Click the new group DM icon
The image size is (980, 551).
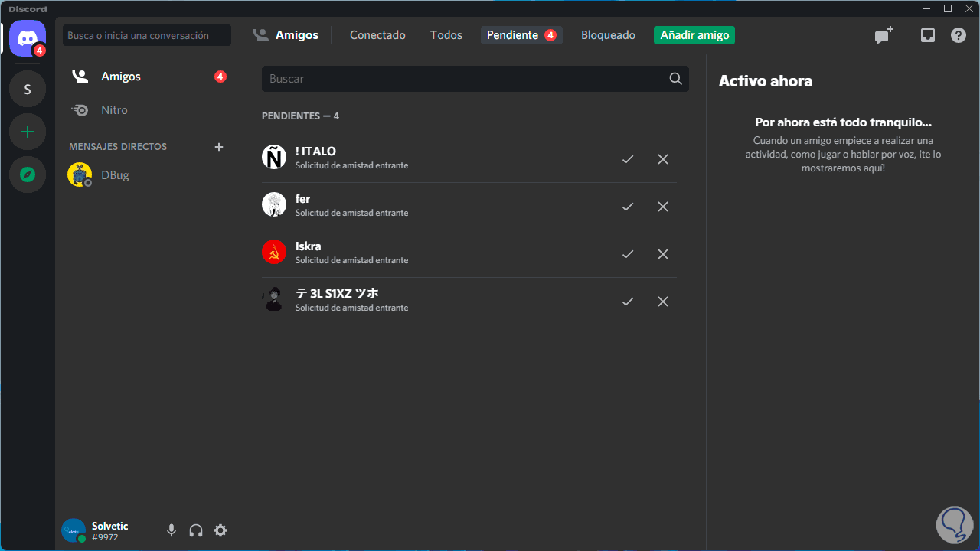(884, 35)
